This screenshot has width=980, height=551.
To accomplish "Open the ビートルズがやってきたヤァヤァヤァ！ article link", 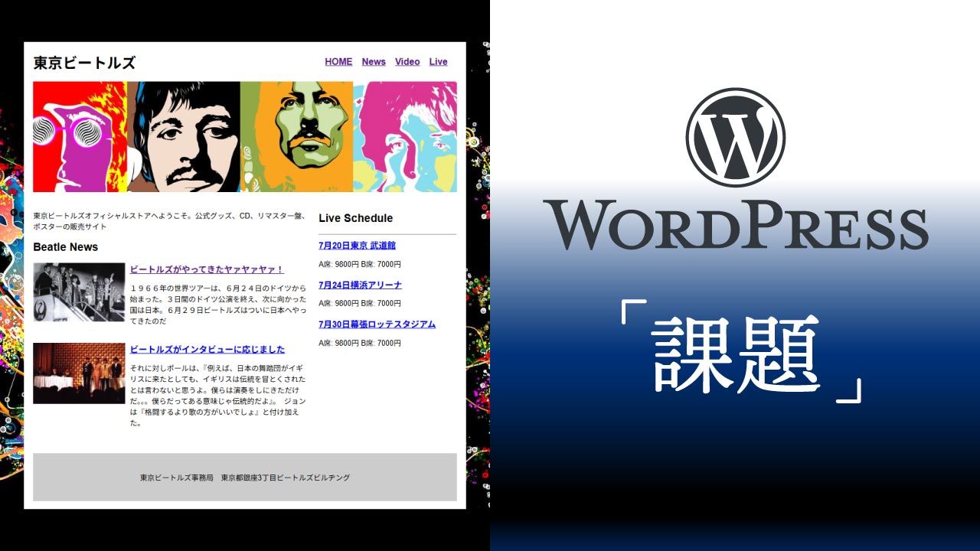I will (x=207, y=269).
